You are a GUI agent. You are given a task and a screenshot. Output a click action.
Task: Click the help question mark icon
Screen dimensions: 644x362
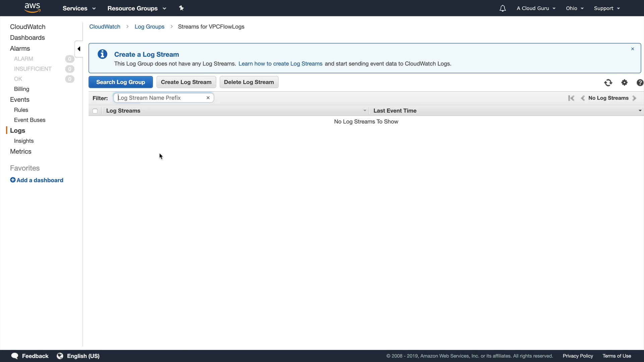(640, 82)
